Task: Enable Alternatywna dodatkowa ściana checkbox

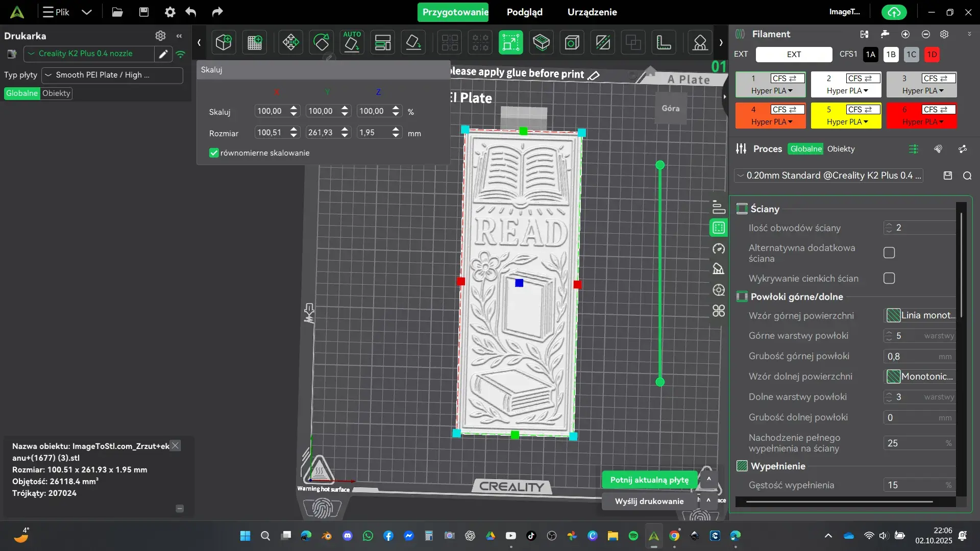Action: pyautogui.click(x=889, y=253)
